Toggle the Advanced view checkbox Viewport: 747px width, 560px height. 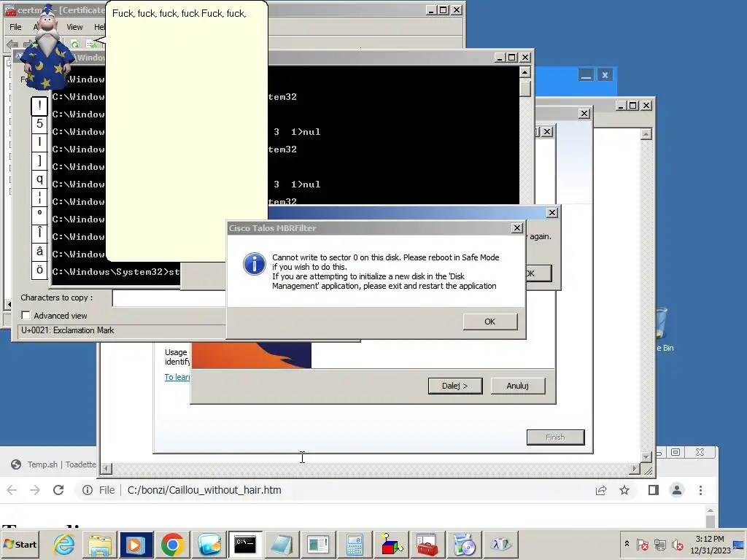26,315
